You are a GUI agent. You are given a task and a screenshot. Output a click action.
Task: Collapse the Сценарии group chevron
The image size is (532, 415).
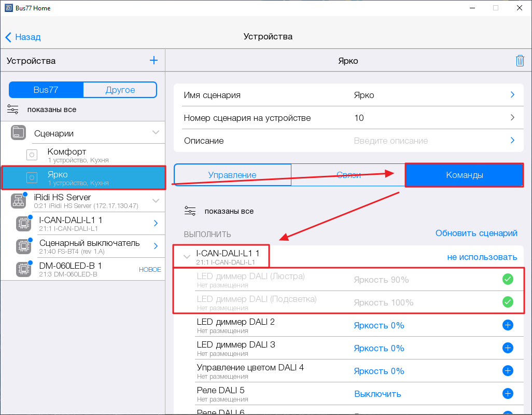[156, 133]
